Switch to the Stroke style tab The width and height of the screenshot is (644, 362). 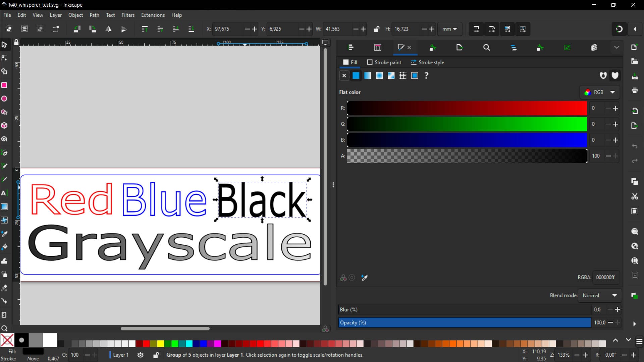coord(427,62)
